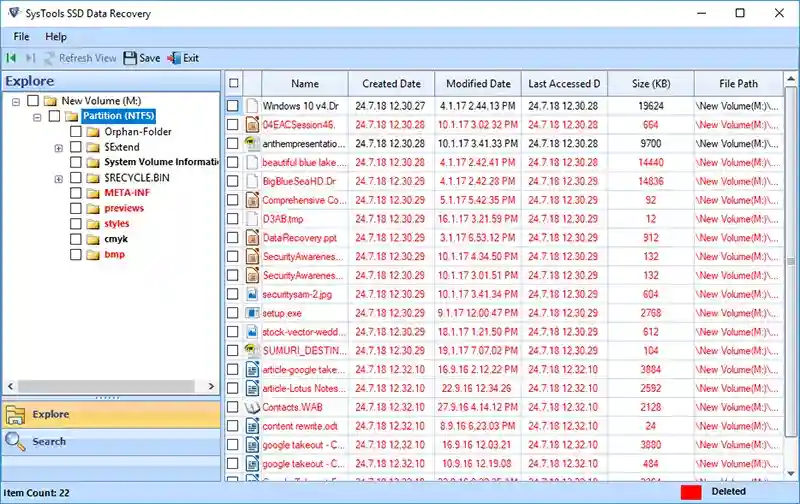Click the bmp folder icon
Viewport: 800px width, 504px height.
click(x=93, y=255)
